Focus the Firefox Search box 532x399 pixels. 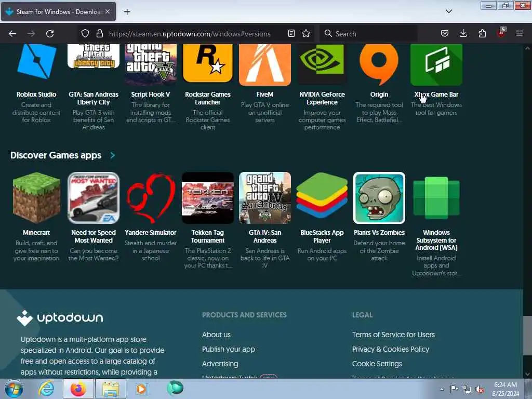coord(369,34)
